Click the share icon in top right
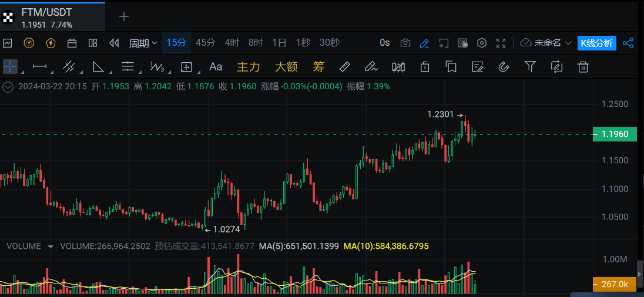Image resolution: width=644 pixels, height=297 pixels. coord(628,43)
